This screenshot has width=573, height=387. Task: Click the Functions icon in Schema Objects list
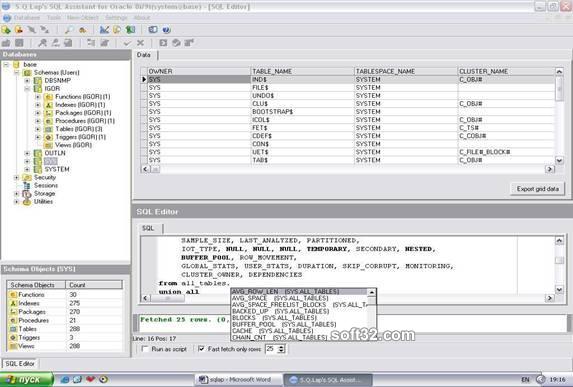click(x=13, y=295)
